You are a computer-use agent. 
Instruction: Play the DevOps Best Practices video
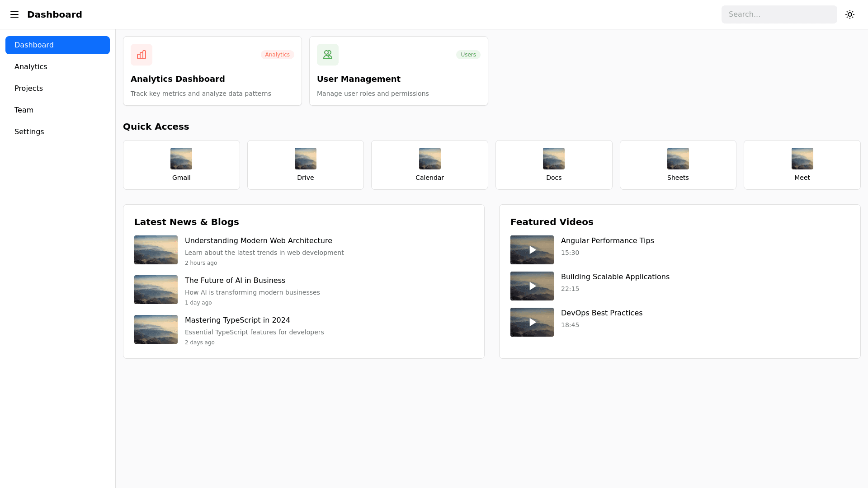pyautogui.click(x=532, y=322)
